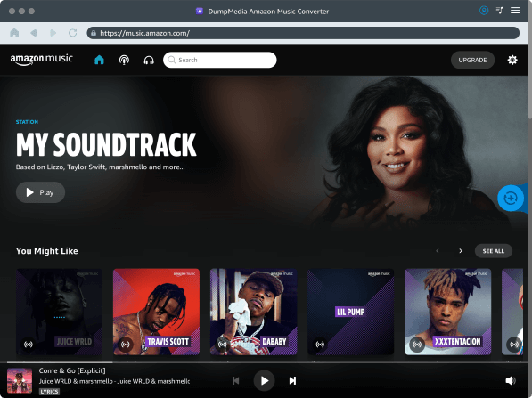Click the playback progress bar
This screenshot has height=398, width=532.
(x=266, y=362)
